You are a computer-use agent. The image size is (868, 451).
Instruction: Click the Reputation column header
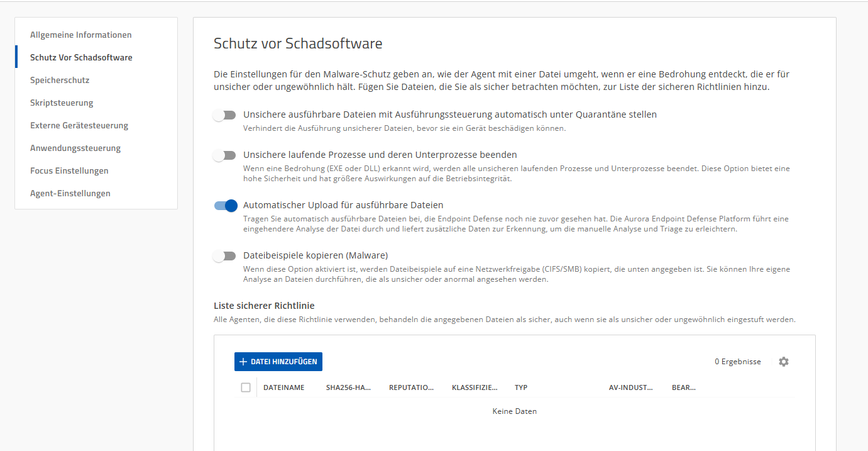coord(411,387)
